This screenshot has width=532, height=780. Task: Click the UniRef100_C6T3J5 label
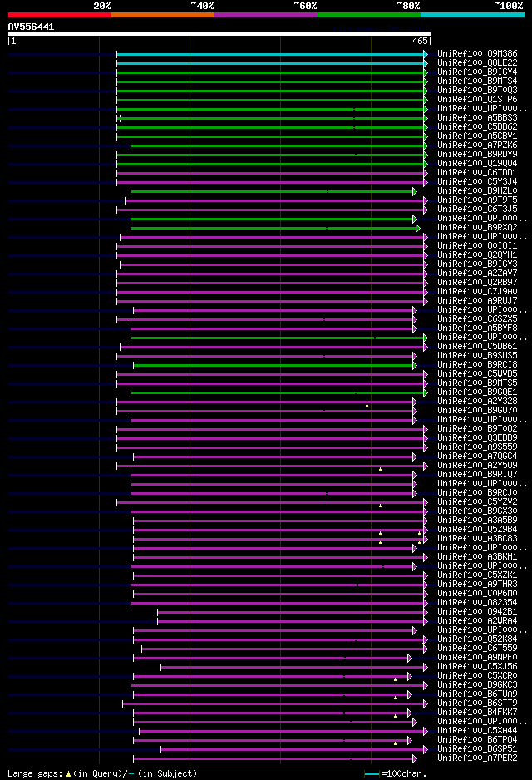click(x=477, y=209)
